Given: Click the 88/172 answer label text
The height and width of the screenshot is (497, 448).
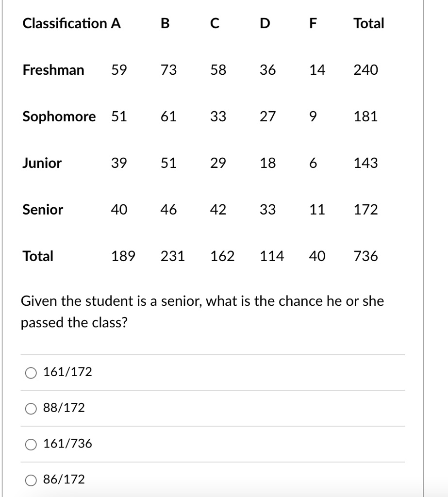Looking at the screenshot, I should tap(64, 408).
